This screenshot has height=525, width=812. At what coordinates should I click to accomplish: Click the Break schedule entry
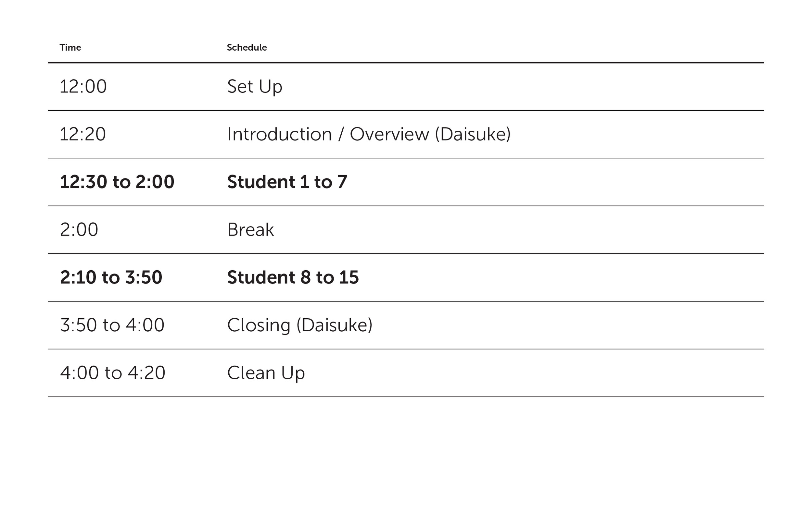click(250, 229)
